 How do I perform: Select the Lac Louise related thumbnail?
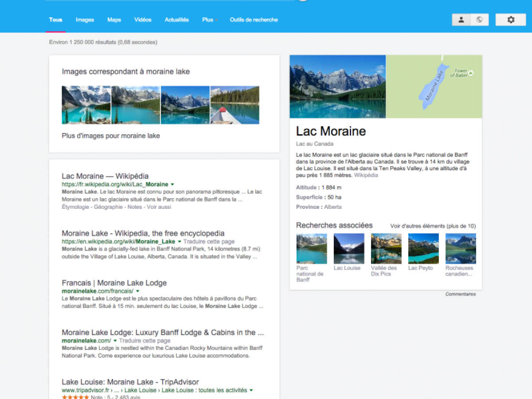(349, 249)
